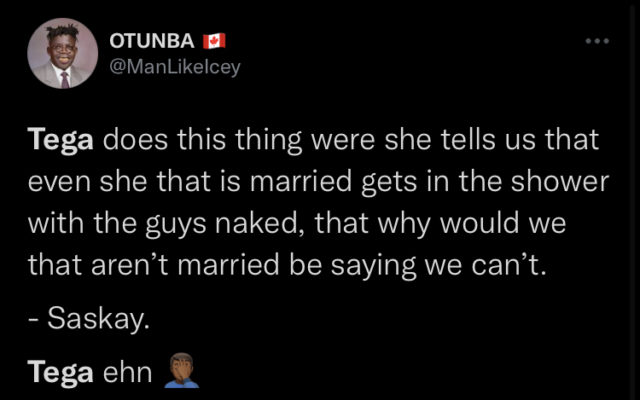Screen dimensions: 640x400
Task: Click the '- Saskay.' attribution line
Action: pos(89,318)
